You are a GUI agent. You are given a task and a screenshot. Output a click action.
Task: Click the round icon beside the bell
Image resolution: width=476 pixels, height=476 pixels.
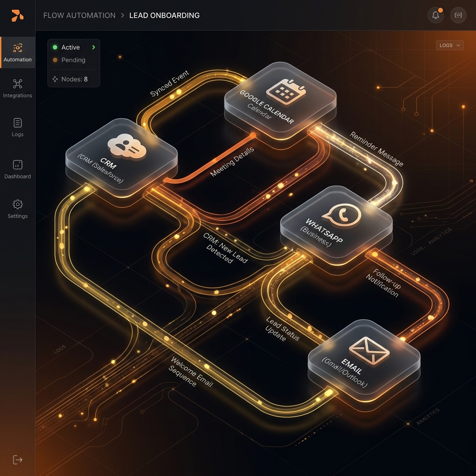coord(458,15)
